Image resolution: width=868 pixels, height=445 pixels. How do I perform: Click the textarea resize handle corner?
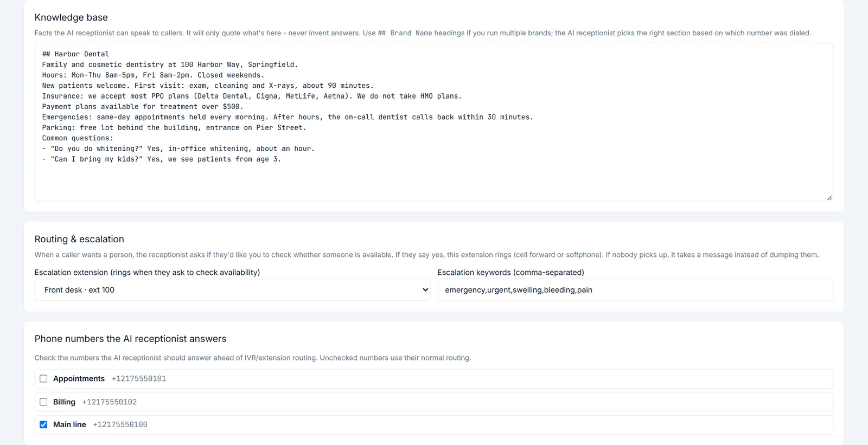(x=829, y=198)
